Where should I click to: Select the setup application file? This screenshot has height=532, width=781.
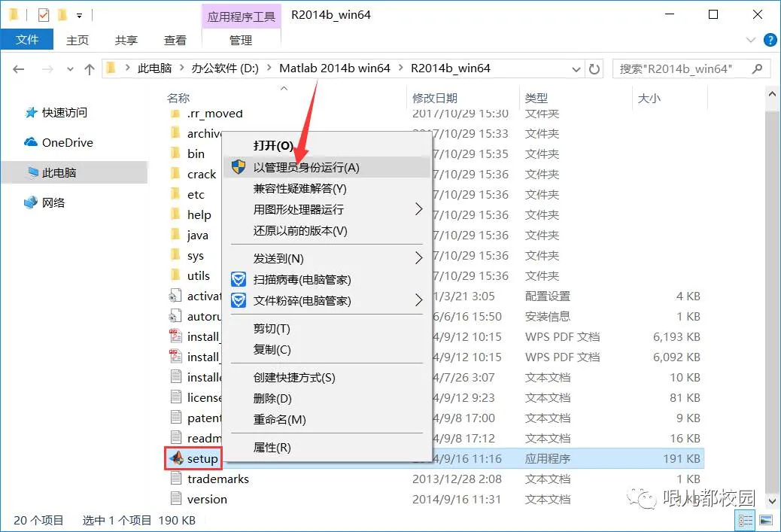point(193,458)
